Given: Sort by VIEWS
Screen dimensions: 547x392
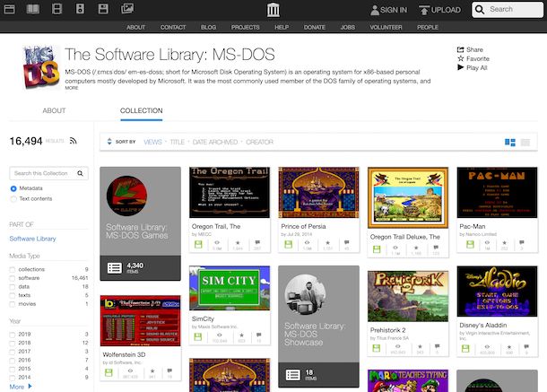Looking at the screenshot, I should pyautogui.click(x=152, y=142).
